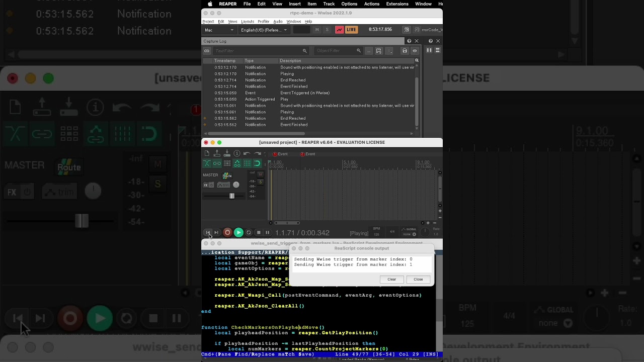
Task: Pause playback in REAPER transport
Action: [x=267, y=232]
